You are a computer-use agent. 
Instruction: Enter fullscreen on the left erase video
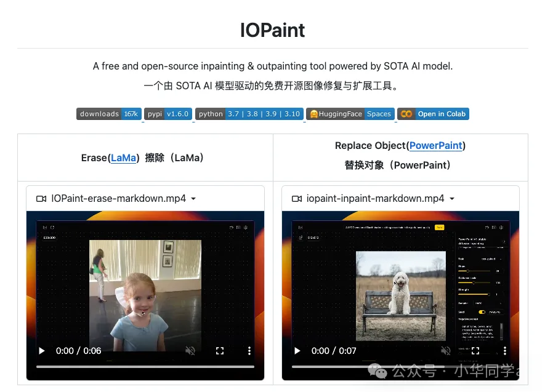coord(220,350)
